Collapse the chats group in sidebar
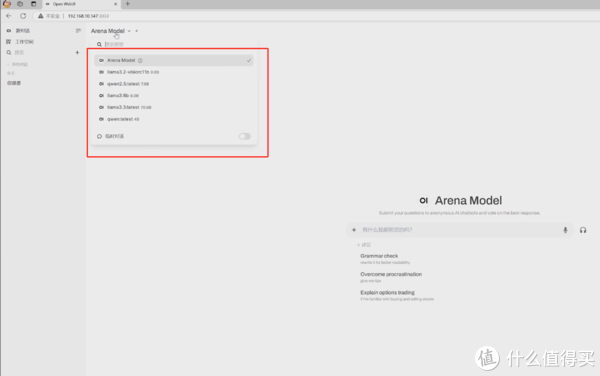 [17, 64]
